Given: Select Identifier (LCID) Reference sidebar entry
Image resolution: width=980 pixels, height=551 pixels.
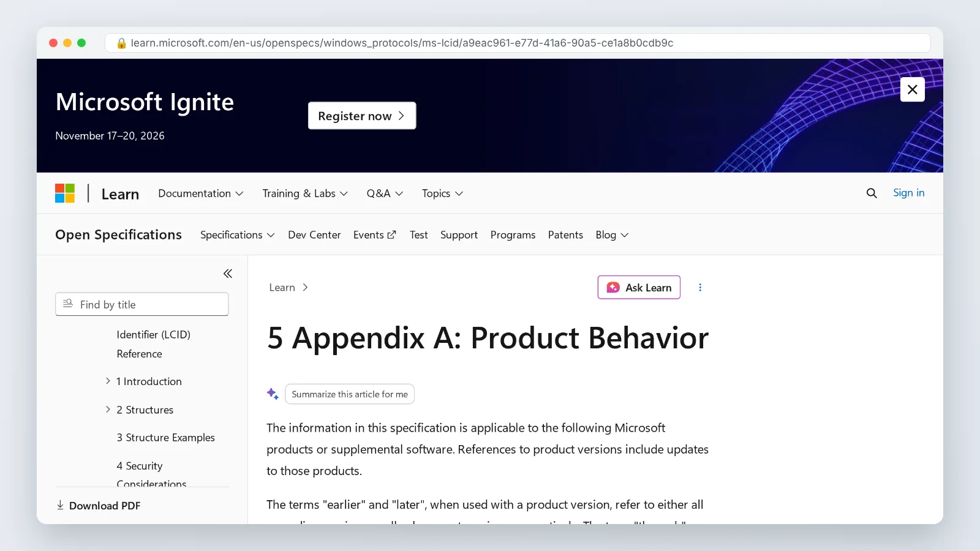Looking at the screenshot, I should (x=153, y=344).
